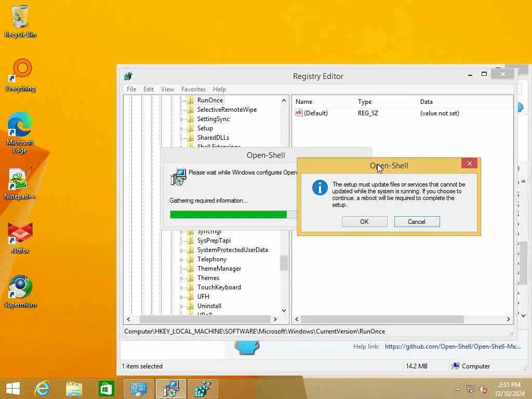This screenshot has height=399, width=532.
Task: Click the (Default) string value icon
Action: point(298,113)
